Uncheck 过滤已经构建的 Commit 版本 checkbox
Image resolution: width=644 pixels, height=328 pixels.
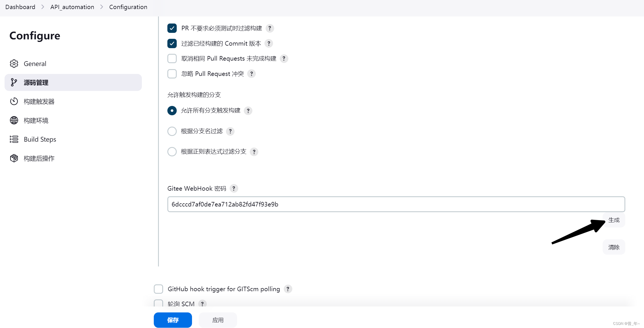(172, 44)
